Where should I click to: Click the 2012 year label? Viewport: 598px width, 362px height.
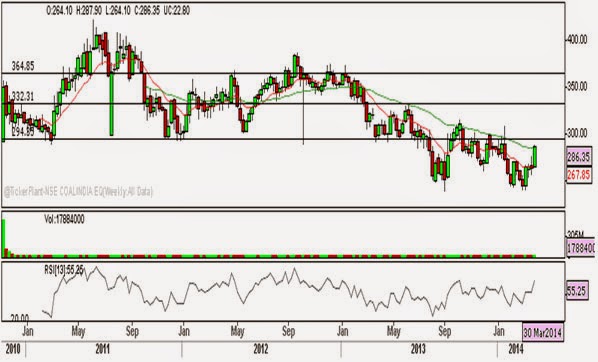point(261,349)
